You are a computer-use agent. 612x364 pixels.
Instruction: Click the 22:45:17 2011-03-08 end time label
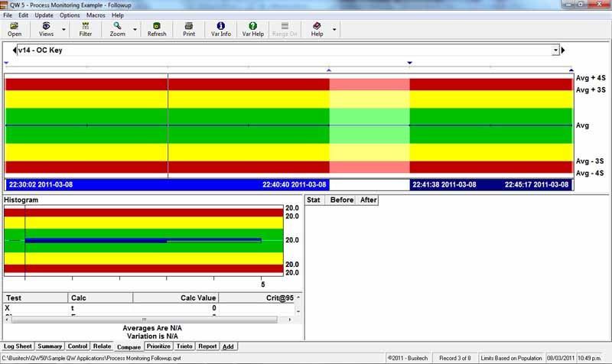tap(536, 184)
